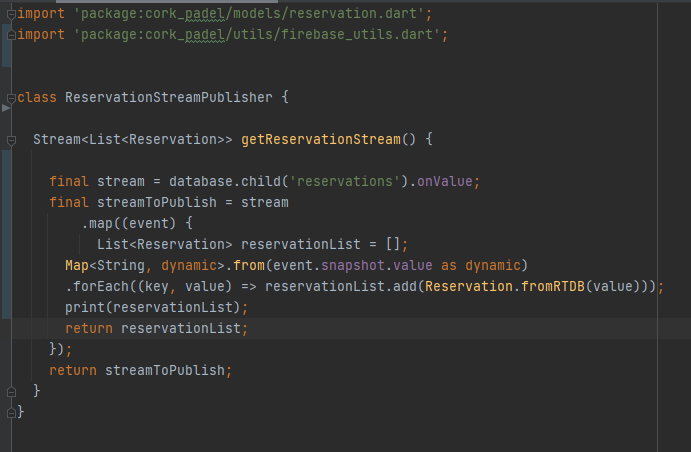Collapse the import block fold marker
Image resolution: width=691 pixels, height=452 pixels.
[11, 14]
